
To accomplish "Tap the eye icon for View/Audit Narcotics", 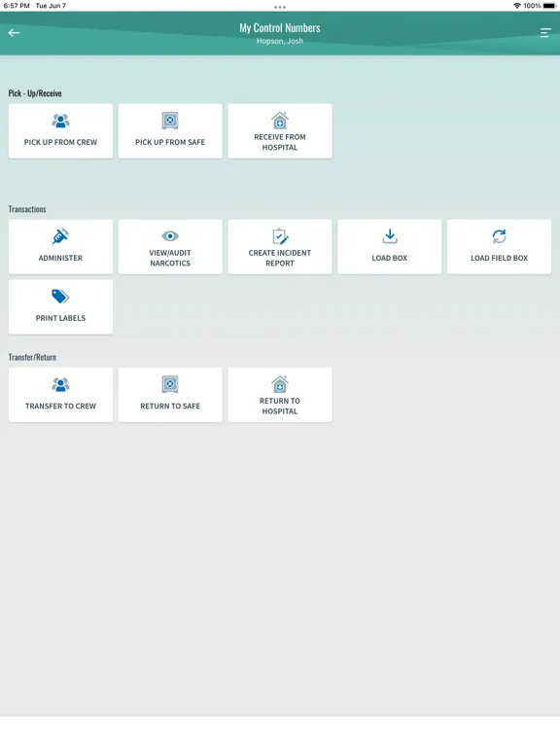I will [170, 235].
